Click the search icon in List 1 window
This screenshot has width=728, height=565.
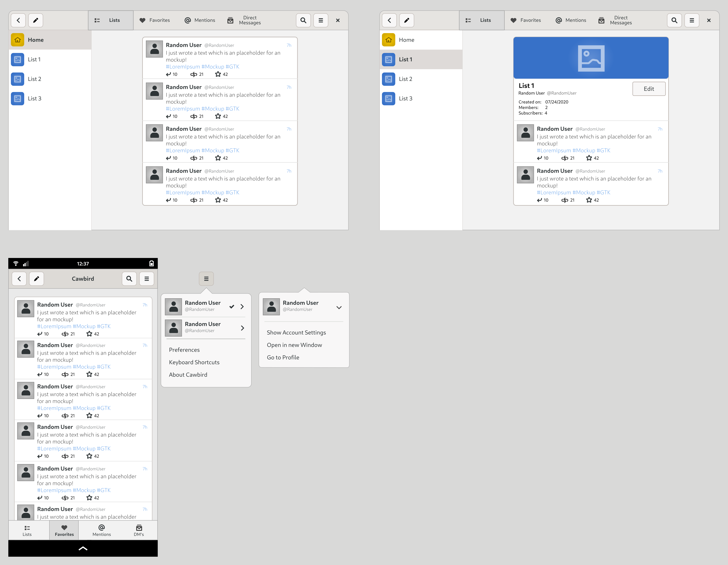pos(674,20)
